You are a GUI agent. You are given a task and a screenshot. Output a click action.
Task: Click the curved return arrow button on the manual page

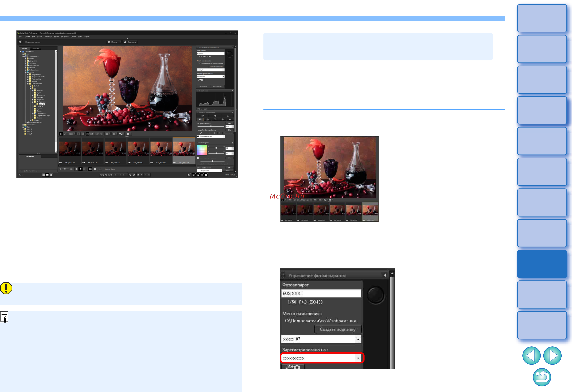click(x=542, y=377)
